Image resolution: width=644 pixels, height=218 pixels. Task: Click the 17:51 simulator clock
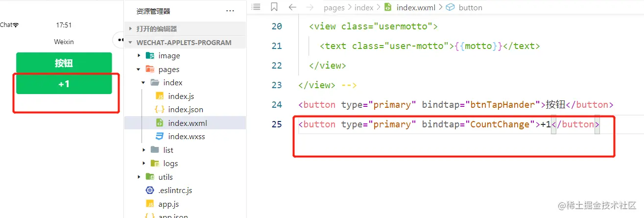[64, 25]
